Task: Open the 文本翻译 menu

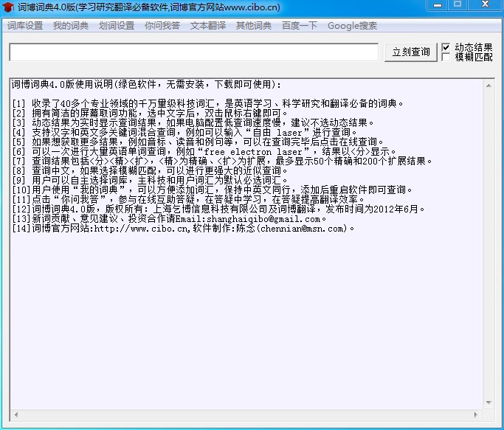Action: (208, 26)
